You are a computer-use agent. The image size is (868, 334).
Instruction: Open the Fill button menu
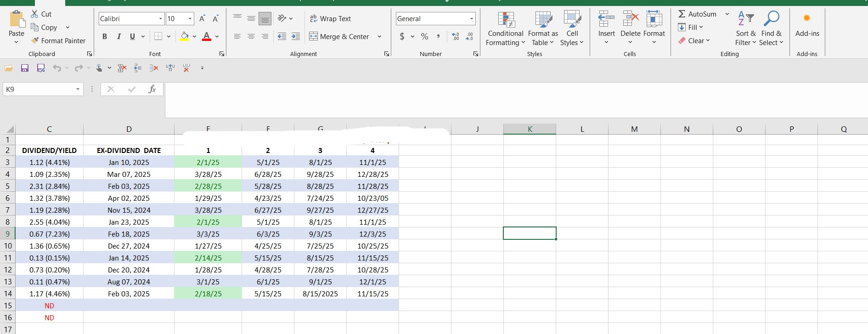[691, 27]
